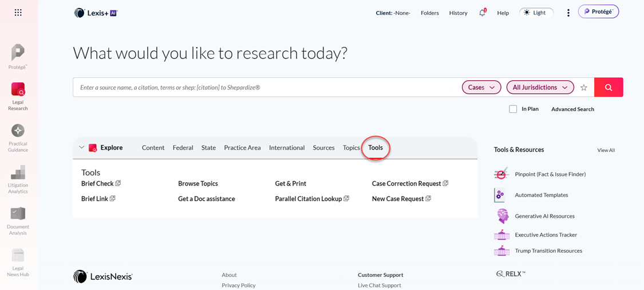Click the RELX logo in footer
Viewport: 644px width, 290px height.
511,273
